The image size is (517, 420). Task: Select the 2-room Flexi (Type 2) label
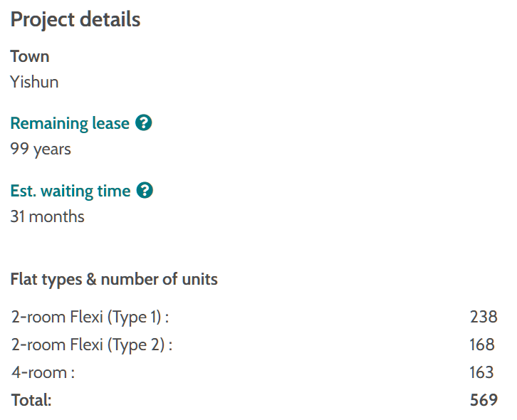(x=92, y=345)
